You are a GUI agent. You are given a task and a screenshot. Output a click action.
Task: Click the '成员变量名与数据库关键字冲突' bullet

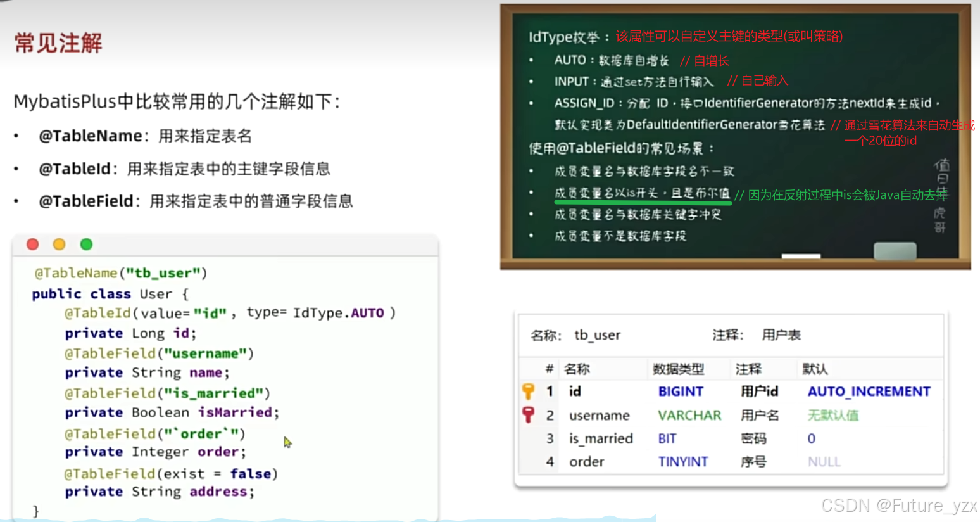point(638,215)
